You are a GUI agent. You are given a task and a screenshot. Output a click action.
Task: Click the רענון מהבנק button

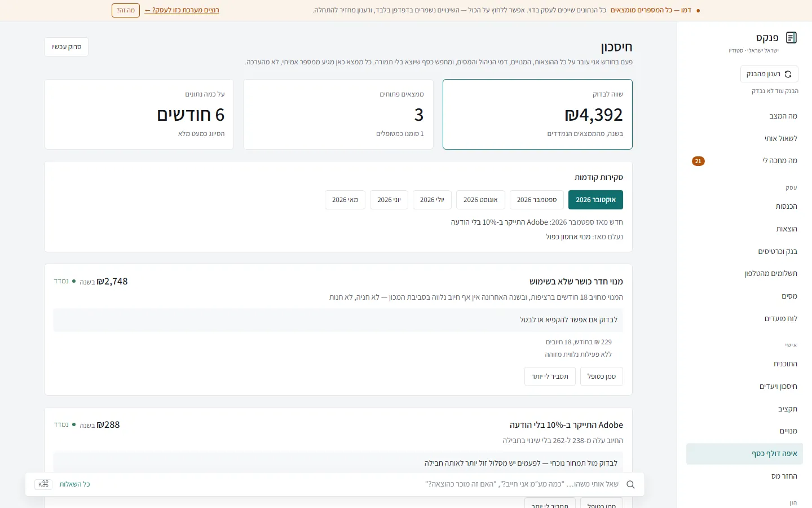click(x=769, y=74)
